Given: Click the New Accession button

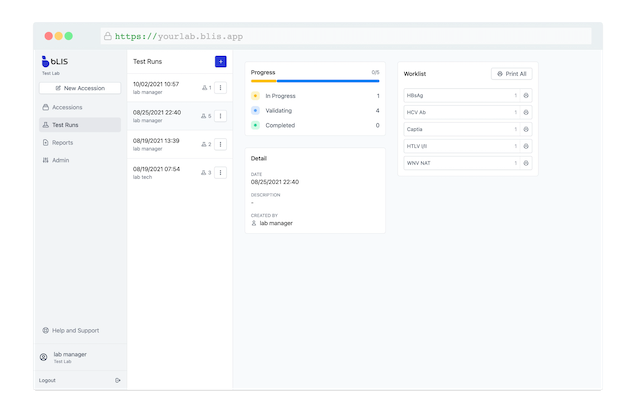Looking at the screenshot, I should 80,88.
